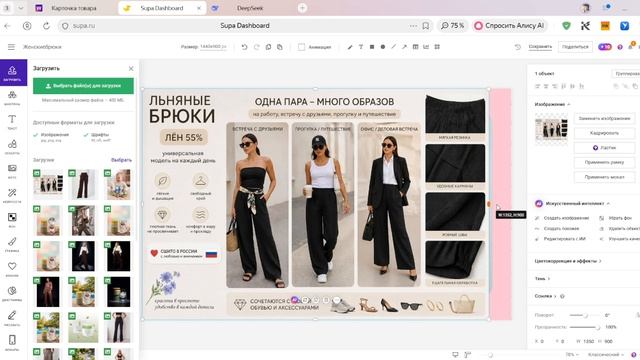Image resolution: width=640 pixels, height=360 pixels.
Task: Click Спросить Алису AI button
Action: click(x=509, y=26)
